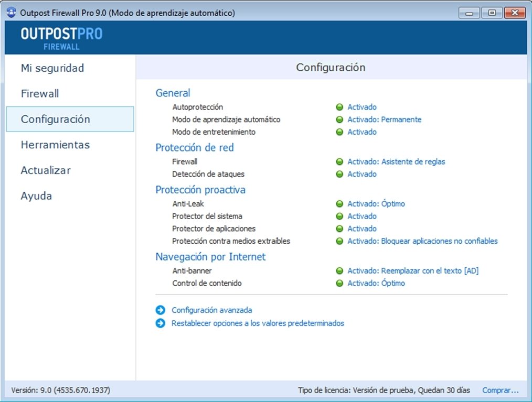Click the Protección proactiva heading
Image resolution: width=532 pixels, height=402 pixels.
tap(200, 190)
